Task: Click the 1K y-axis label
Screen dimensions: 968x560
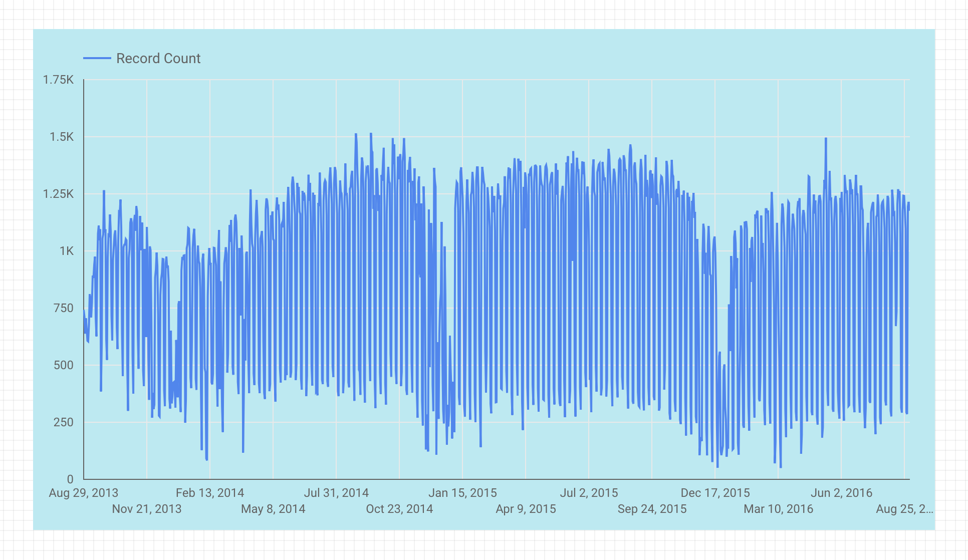Action: click(67, 251)
